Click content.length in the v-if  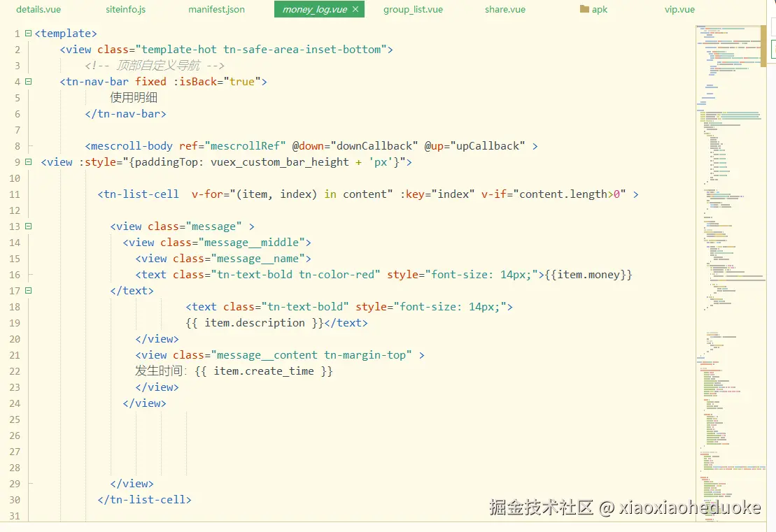(563, 194)
